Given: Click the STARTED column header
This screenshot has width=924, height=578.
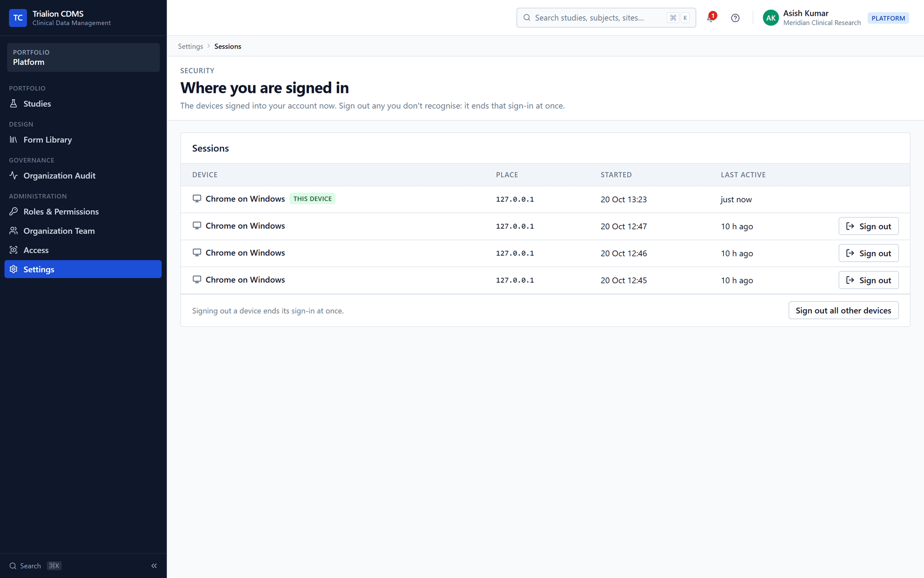Looking at the screenshot, I should (x=616, y=175).
